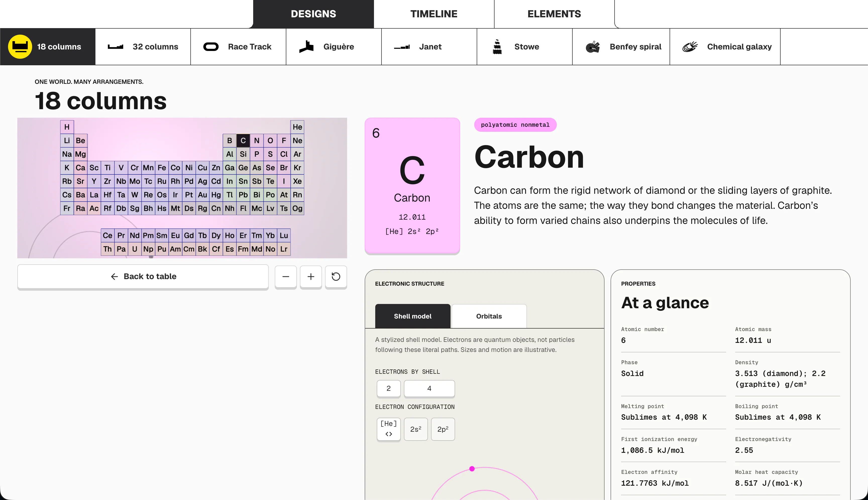Choose Xenon (Xe) in the table

point(297,181)
